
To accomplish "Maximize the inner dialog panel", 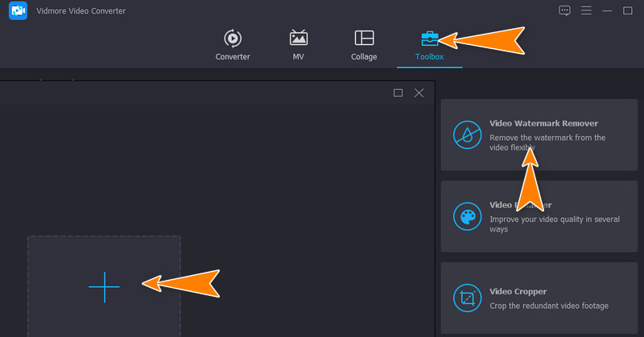I will tap(398, 92).
